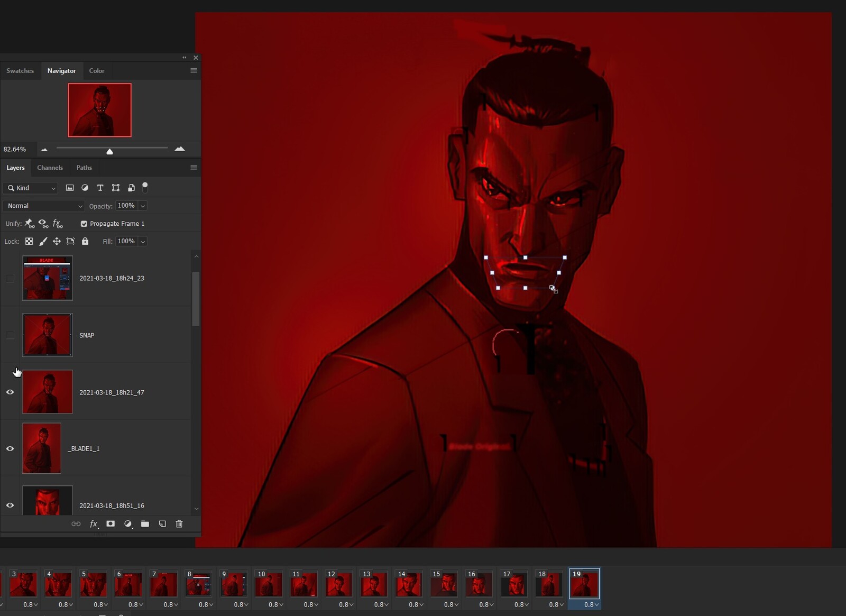Uncheck Propagate Frame 1 checkbox
The height and width of the screenshot is (616, 846).
84,224
